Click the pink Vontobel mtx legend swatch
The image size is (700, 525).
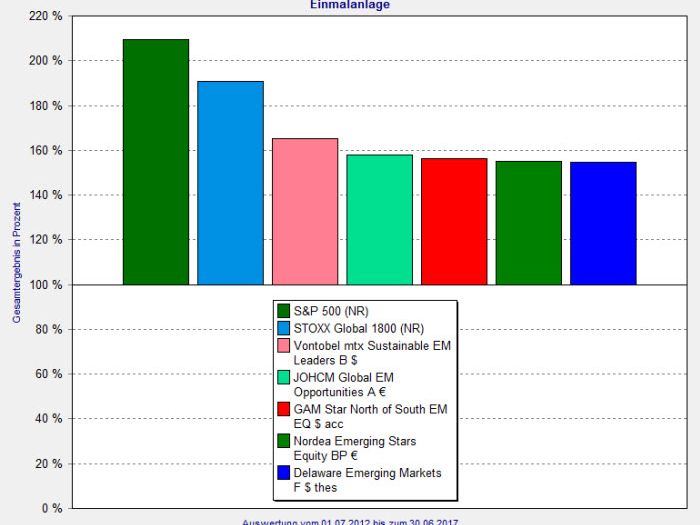coord(284,345)
